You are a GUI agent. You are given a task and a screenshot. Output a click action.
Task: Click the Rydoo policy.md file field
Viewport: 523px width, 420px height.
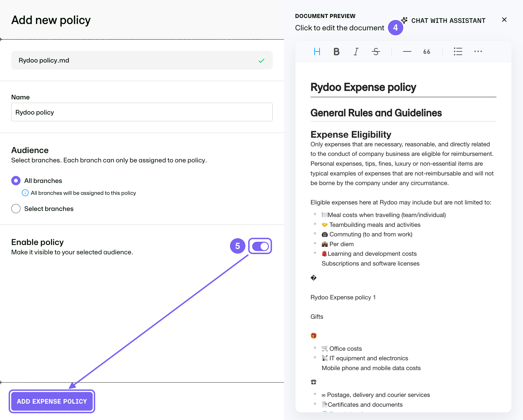142,60
